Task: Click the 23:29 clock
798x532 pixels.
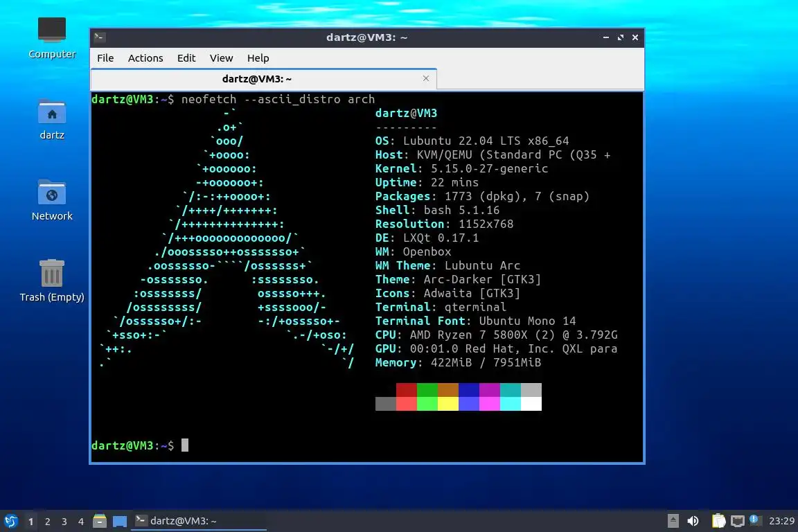Action: coord(781,521)
